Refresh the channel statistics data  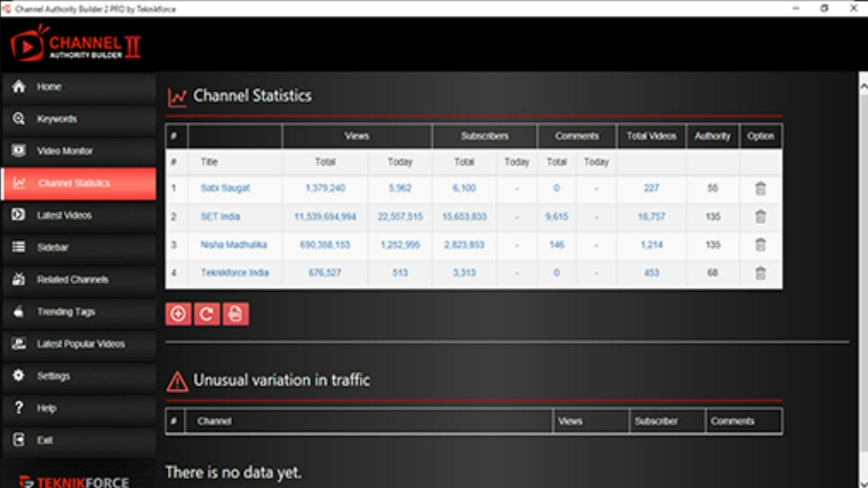(x=207, y=313)
